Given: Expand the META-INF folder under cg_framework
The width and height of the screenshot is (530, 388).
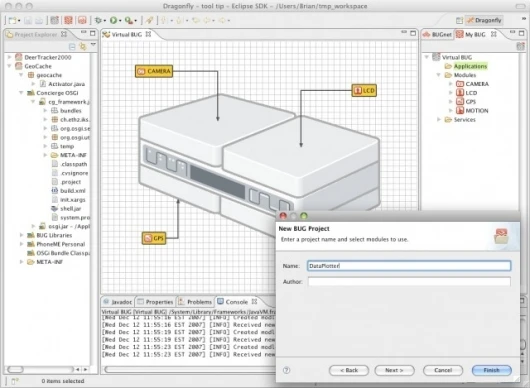Looking at the screenshot, I should (45, 155).
